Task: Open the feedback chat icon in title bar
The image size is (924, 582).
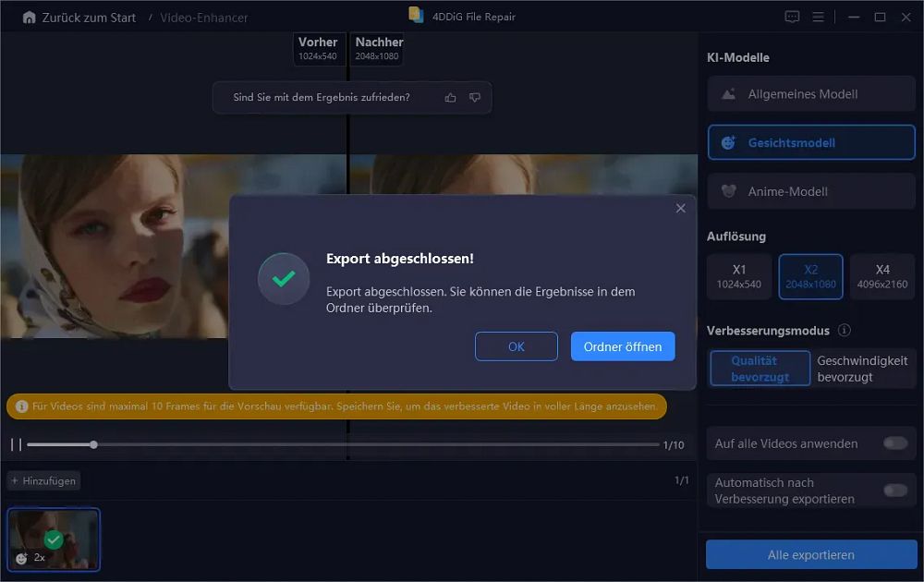Action: click(x=792, y=17)
